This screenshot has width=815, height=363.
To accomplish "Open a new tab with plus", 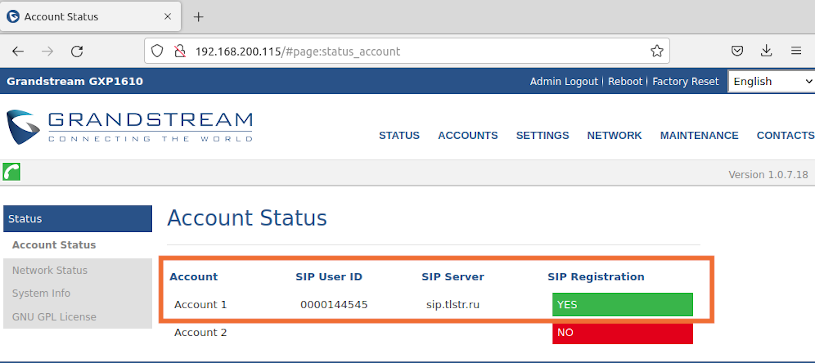I will click(x=198, y=17).
